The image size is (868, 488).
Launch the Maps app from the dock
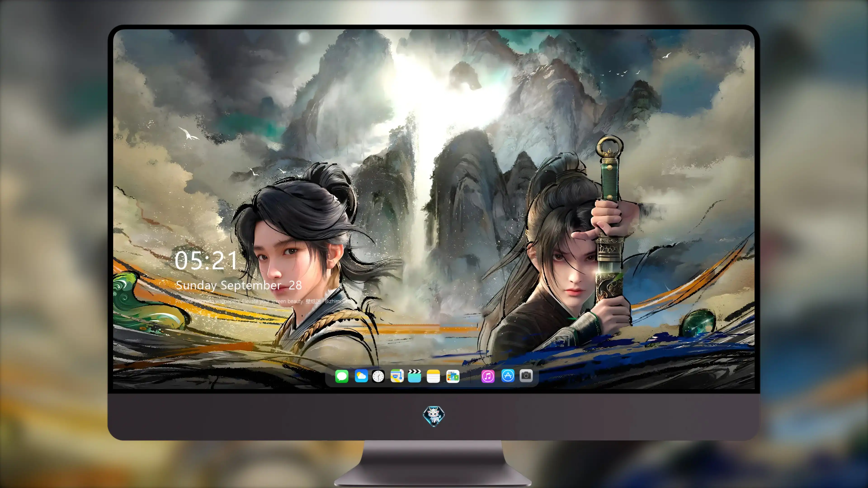(397, 376)
